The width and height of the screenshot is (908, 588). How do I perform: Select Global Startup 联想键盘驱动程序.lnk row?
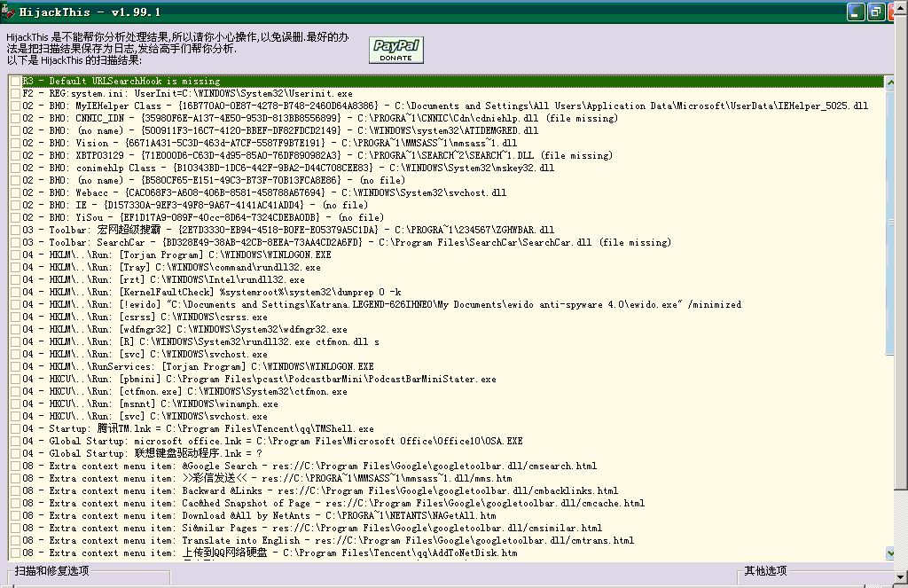(x=143, y=453)
